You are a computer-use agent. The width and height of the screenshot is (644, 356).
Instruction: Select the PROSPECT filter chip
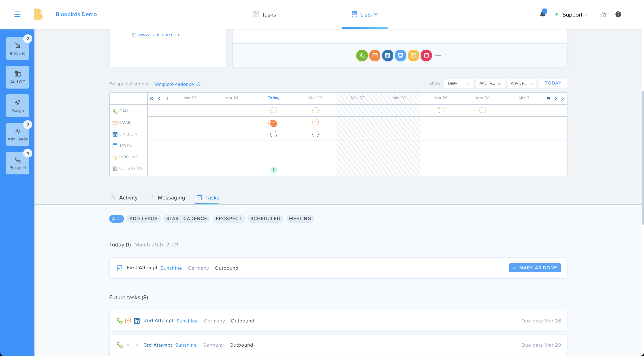click(228, 219)
